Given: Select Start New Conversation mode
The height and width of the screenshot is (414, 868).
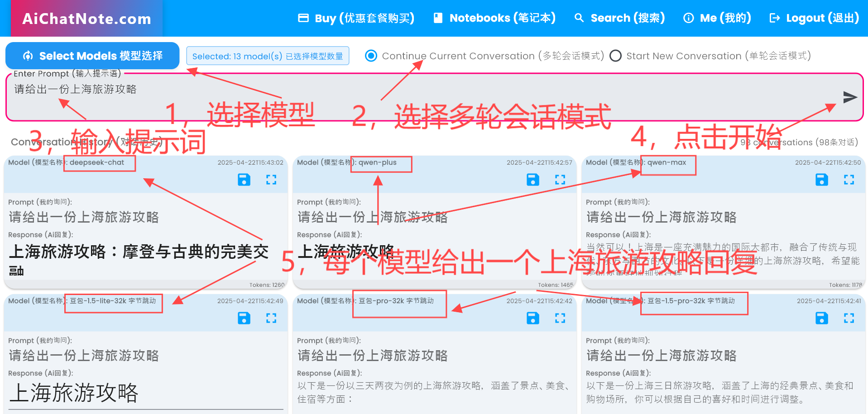Looking at the screenshot, I should pyautogui.click(x=616, y=56).
